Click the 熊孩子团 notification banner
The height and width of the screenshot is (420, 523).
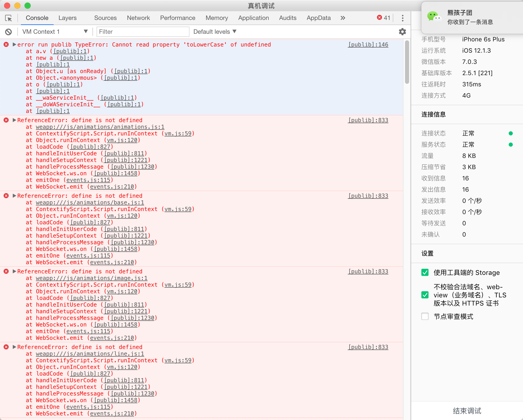point(472,17)
